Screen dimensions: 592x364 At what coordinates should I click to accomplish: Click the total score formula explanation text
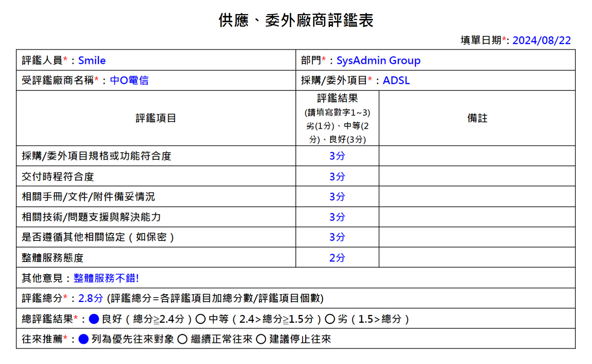point(215,298)
